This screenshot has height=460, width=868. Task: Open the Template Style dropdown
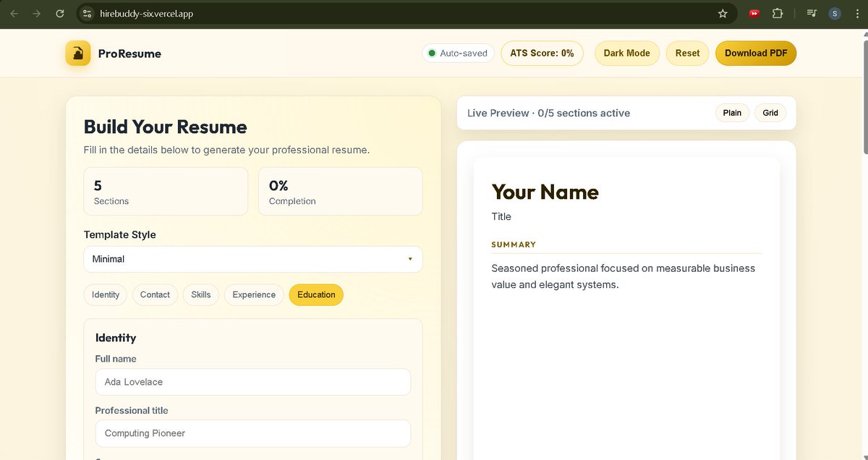(x=253, y=259)
